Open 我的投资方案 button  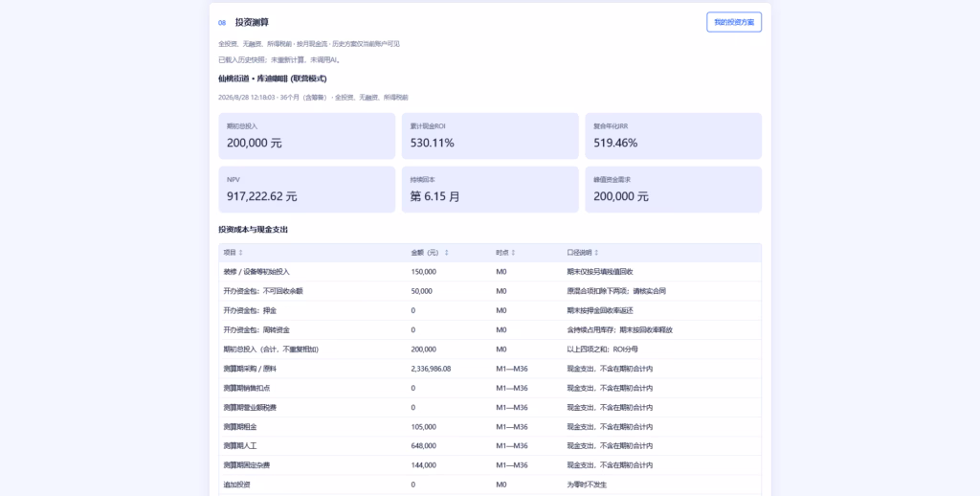[x=734, y=22]
